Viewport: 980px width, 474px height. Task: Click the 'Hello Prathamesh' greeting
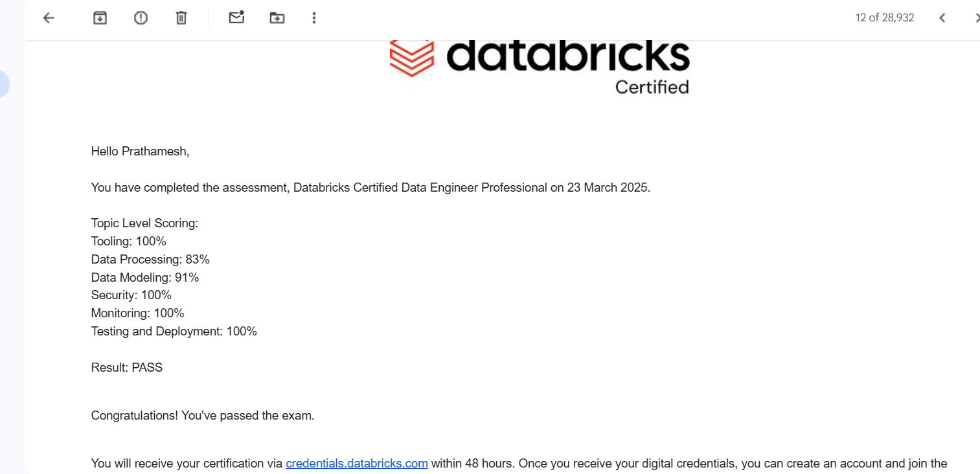[139, 151]
